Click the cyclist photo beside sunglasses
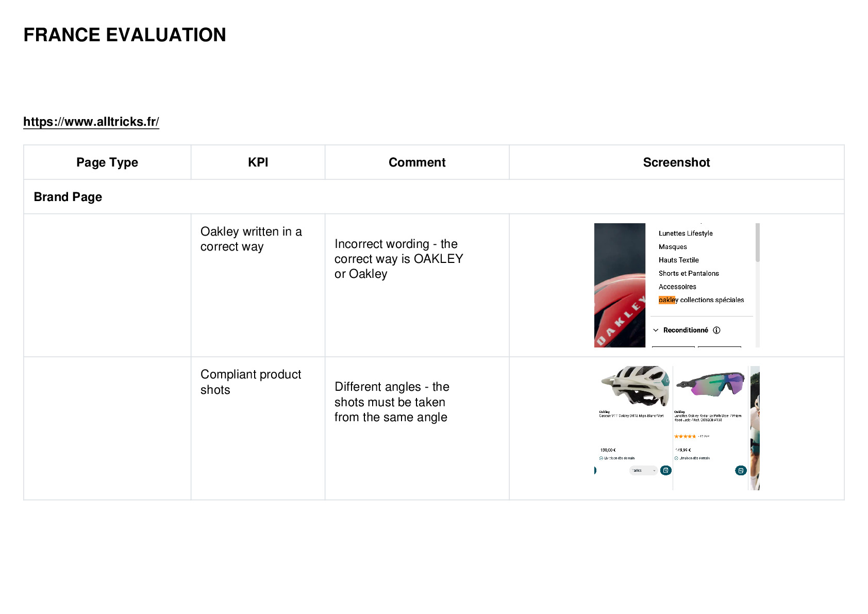 [755, 428]
